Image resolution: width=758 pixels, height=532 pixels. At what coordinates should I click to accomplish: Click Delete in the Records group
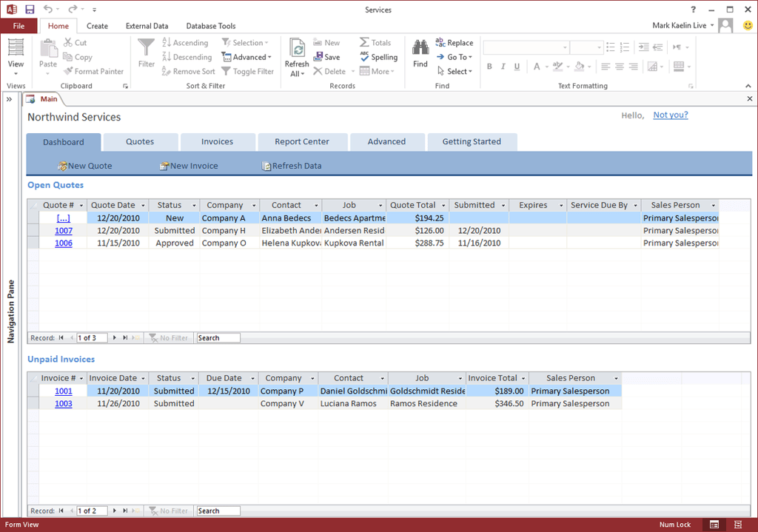(329, 71)
